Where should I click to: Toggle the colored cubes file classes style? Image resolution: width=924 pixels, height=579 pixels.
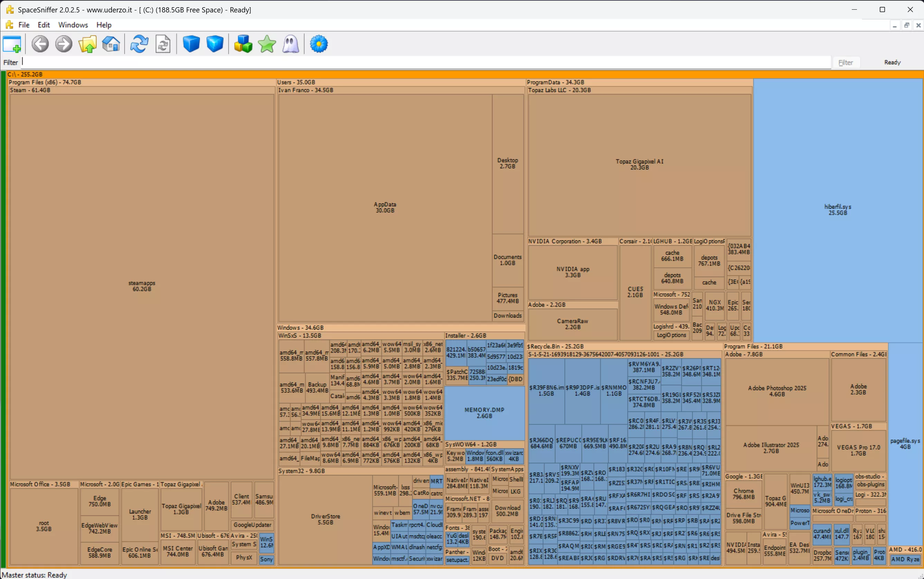coord(243,44)
